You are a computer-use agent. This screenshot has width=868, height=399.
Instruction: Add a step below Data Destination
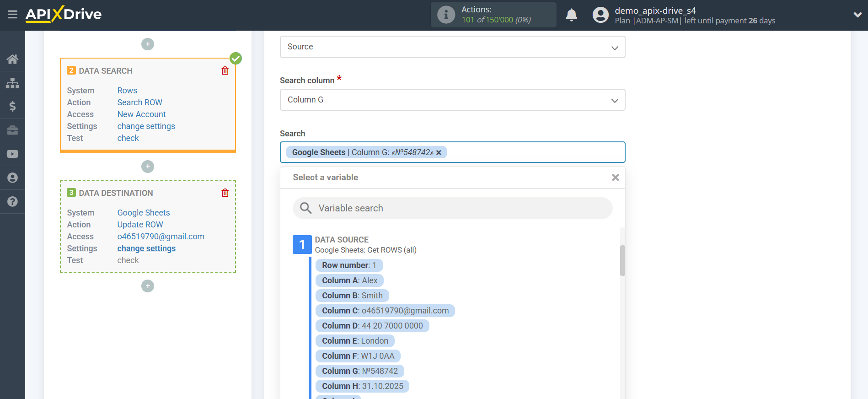click(x=148, y=286)
